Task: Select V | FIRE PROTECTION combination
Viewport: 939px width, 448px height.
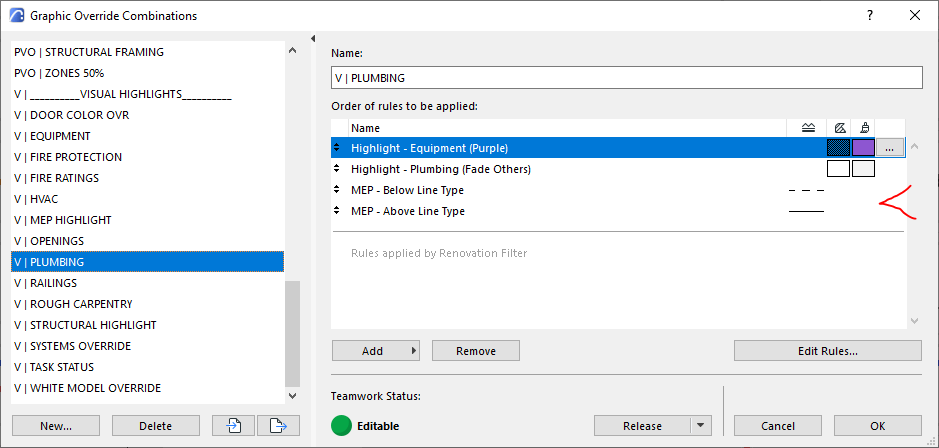Action: tap(147, 157)
